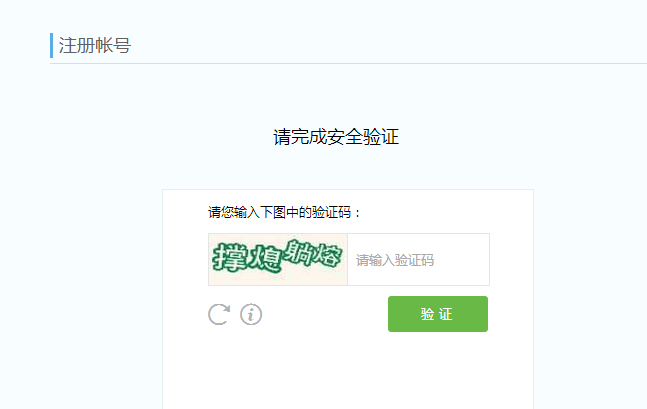Click the divider line under 注册帐号

[x=348, y=64]
